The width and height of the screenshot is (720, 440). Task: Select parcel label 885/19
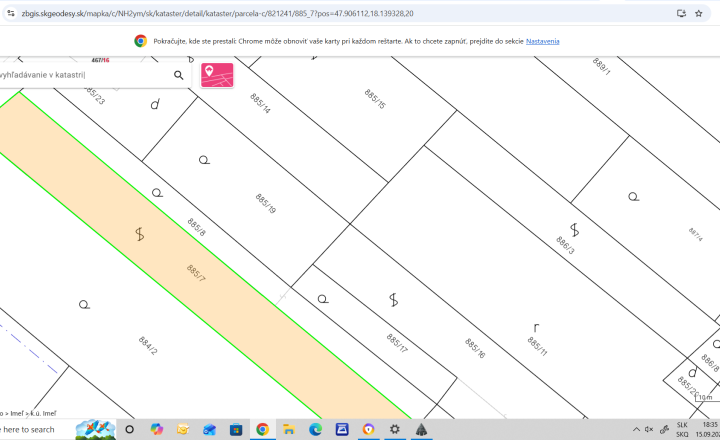266,203
